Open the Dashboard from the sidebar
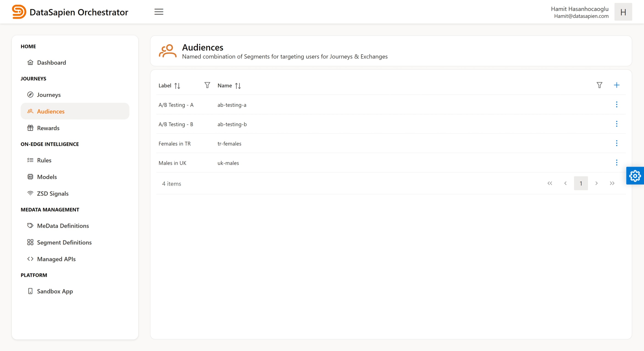This screenshot has height=351, width=644. [51, 63]
